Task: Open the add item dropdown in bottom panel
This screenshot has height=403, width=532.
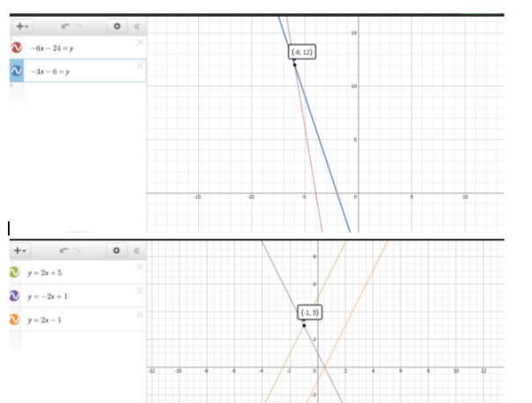Action: [20, 250]
